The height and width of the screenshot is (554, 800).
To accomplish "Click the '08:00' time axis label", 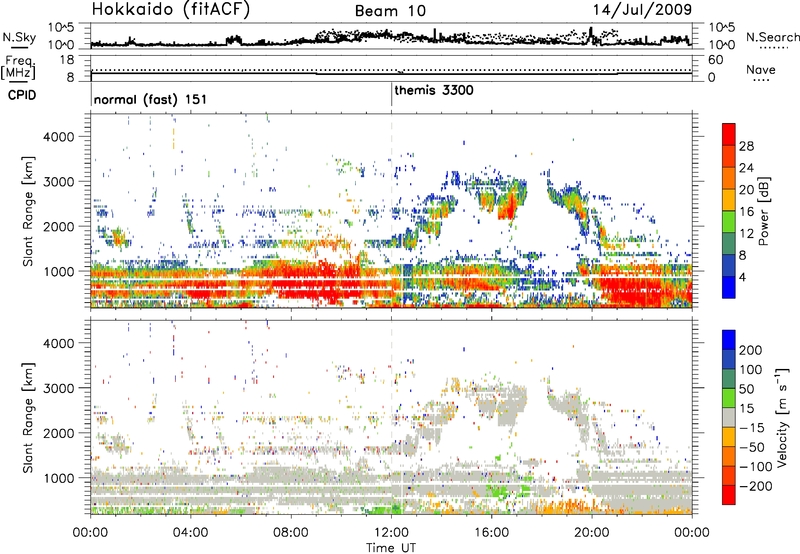I will coord(291,533).
